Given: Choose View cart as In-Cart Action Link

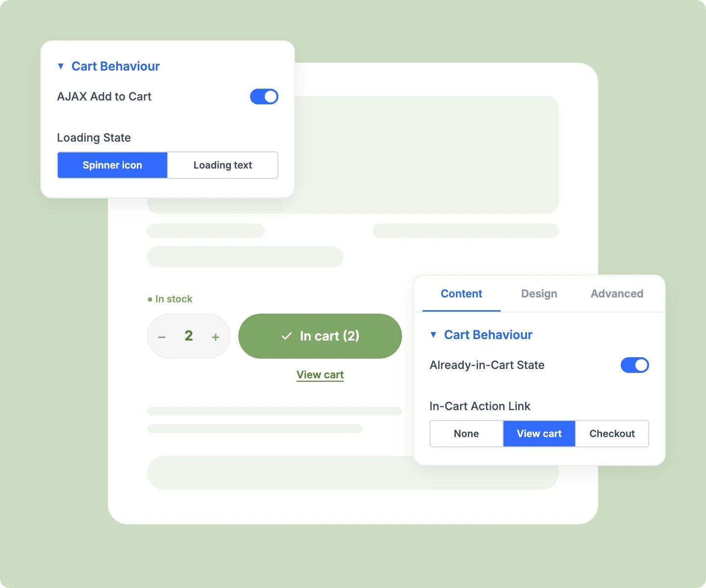Looking at the screenshot, I should coord(539,434).
